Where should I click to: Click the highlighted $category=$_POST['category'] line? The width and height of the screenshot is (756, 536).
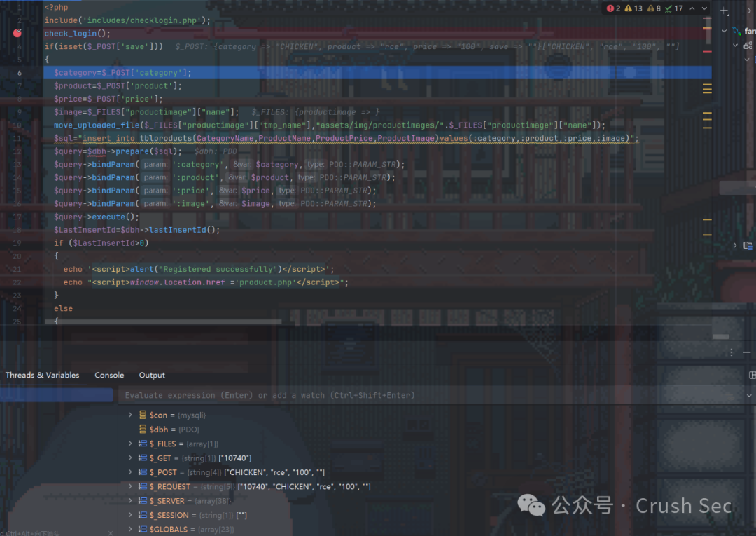(377, 72)
